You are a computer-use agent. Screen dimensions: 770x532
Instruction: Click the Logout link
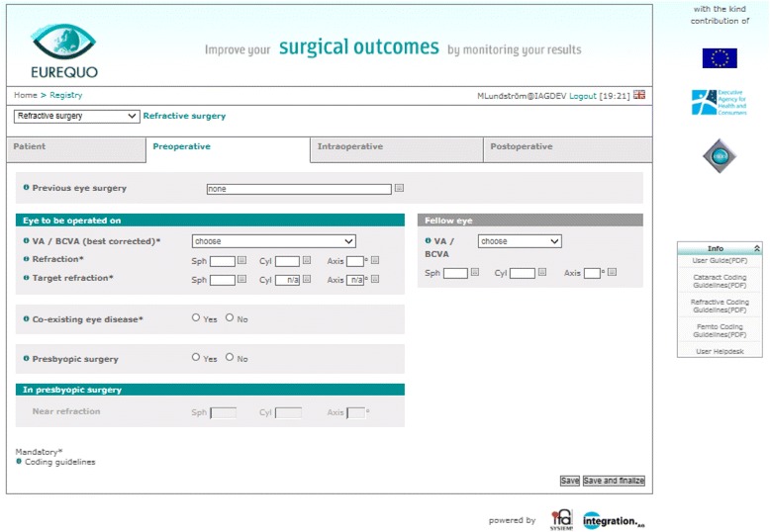[x=582, y=96]
